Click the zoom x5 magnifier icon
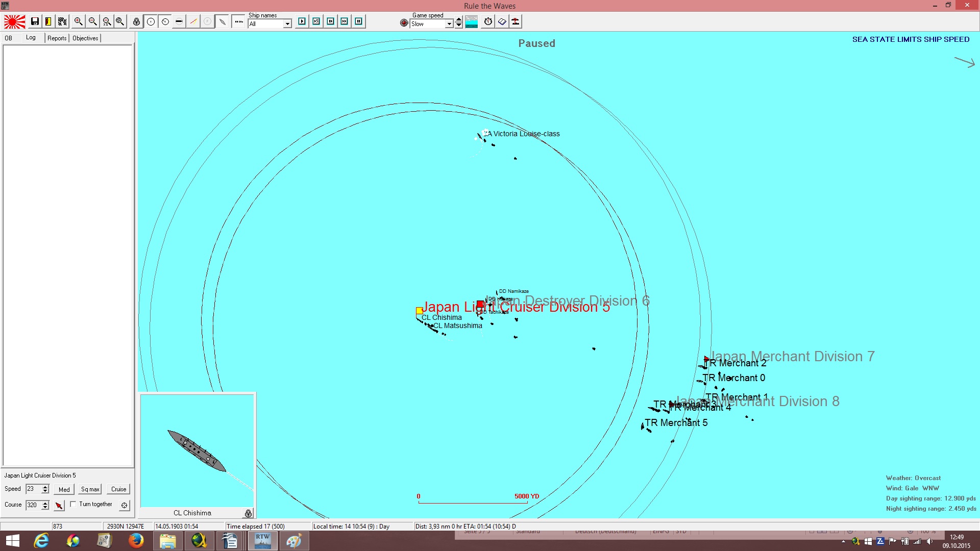 pyautogui.click(x=107, y=21)
